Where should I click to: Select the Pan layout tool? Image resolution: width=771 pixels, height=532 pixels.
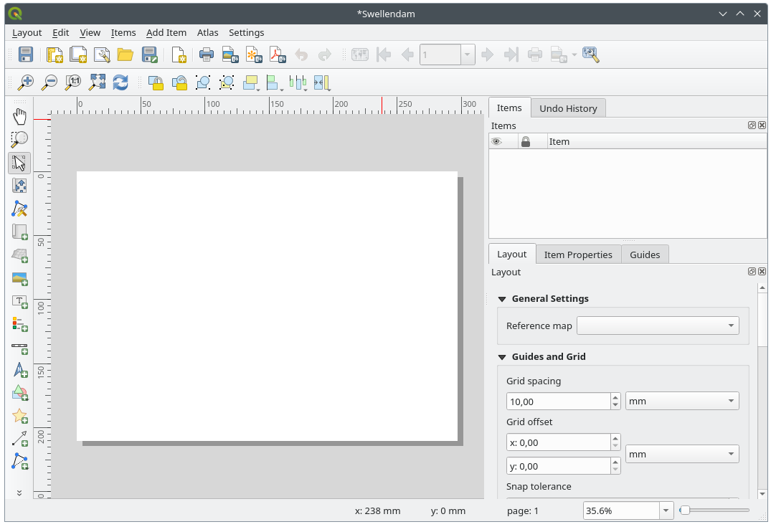[x=19, y=115]
